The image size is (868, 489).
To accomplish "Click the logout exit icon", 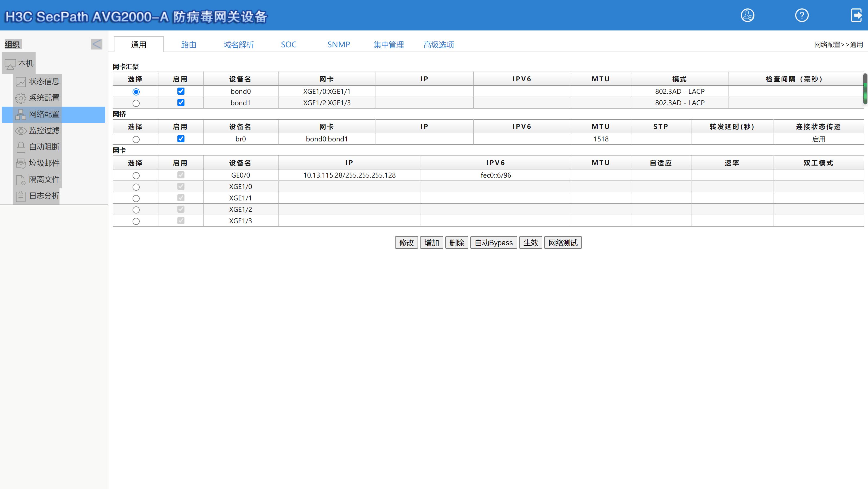I will (x=856, y=16).
